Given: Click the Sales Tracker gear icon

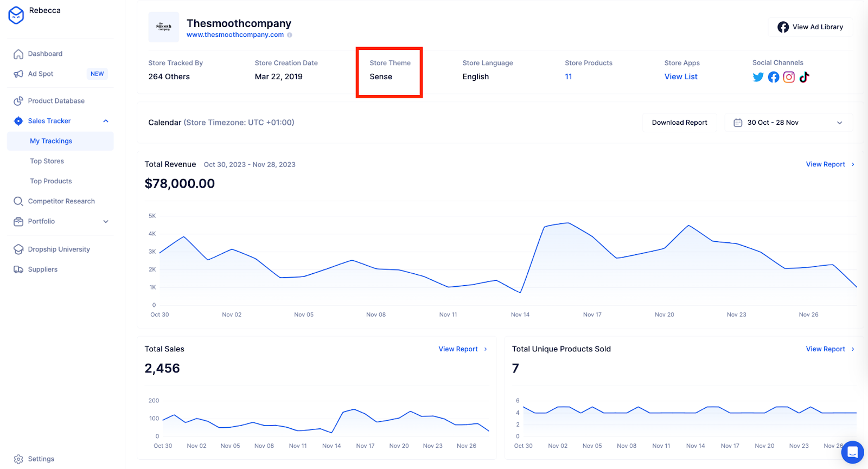Looking at the screenshot, I should [x=18, y=121].
